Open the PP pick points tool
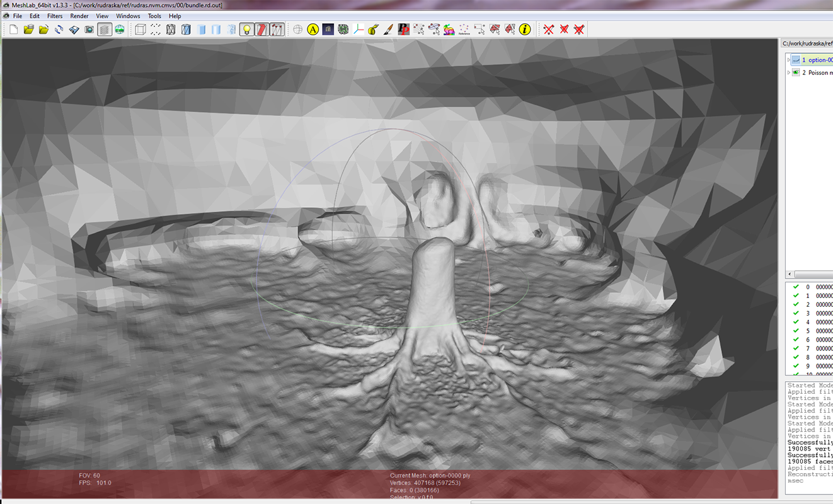This screenshot has width=833, height=504. (404, 30)
